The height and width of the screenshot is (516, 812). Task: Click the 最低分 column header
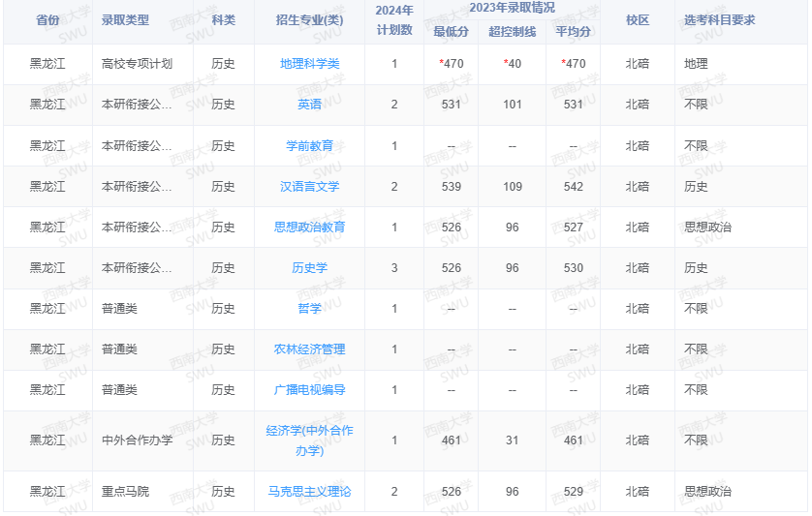pyautogui.click(x=451, y=32)
